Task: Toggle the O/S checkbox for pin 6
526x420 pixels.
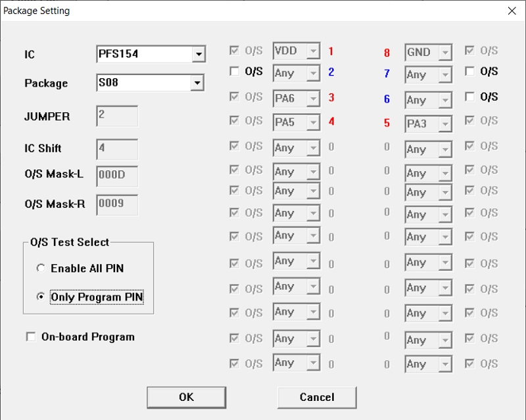Action: tap(470, 97)
